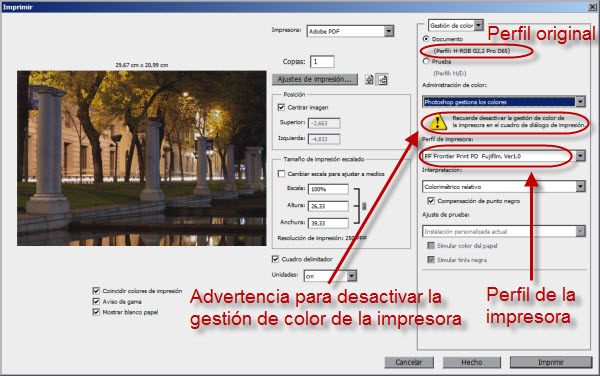The image size is (600, 376).
Task: Toggle Simular tinta negra checkbox
Action: [x=431, y=259]
